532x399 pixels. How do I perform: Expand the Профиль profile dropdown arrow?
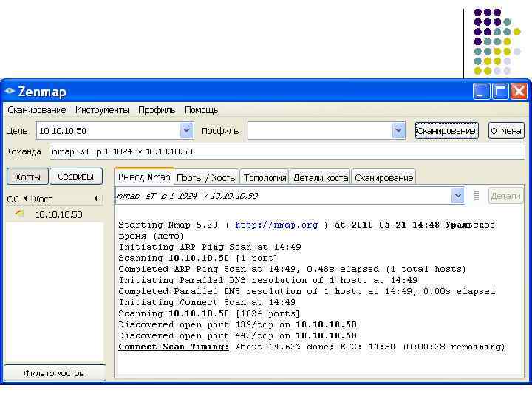point(399,130)
